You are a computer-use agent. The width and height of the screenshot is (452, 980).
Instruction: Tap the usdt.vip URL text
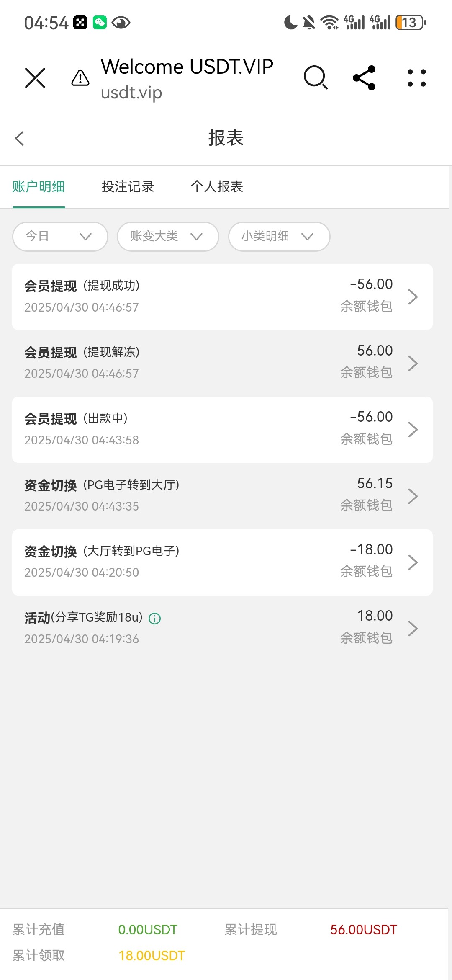click(131, 93)
